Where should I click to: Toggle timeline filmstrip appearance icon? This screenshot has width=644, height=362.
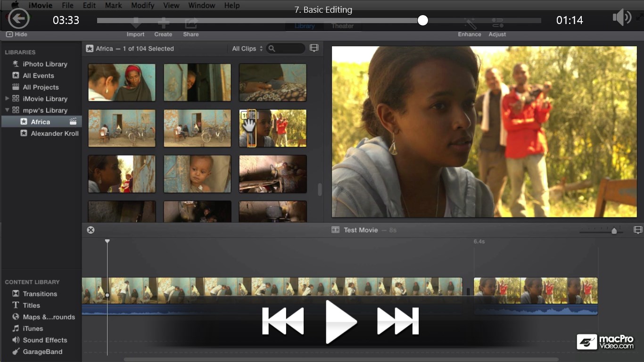[638, 230]
